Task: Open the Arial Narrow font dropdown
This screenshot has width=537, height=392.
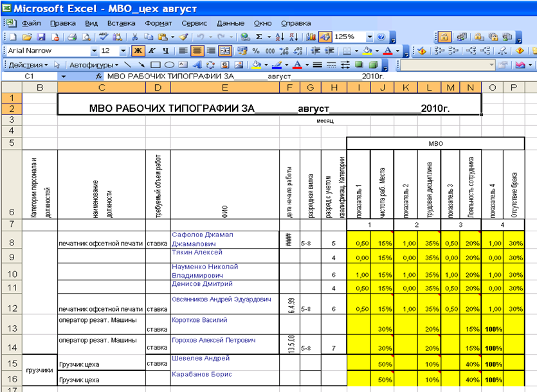Action: [x=94, y=51]
